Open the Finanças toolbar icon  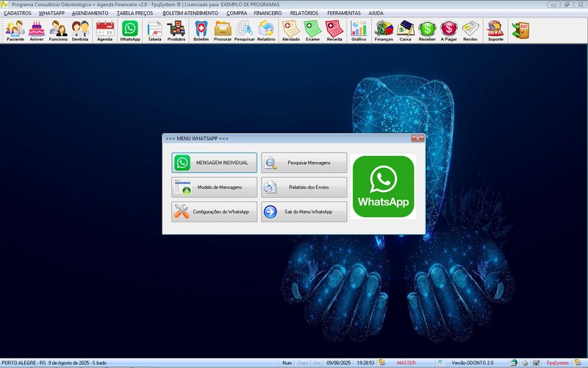(384, 30)
